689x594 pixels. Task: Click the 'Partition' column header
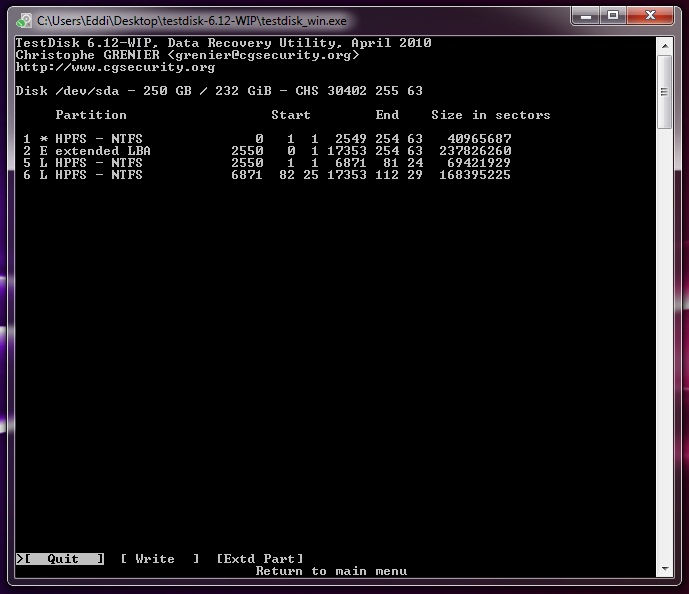pos(91,115)
